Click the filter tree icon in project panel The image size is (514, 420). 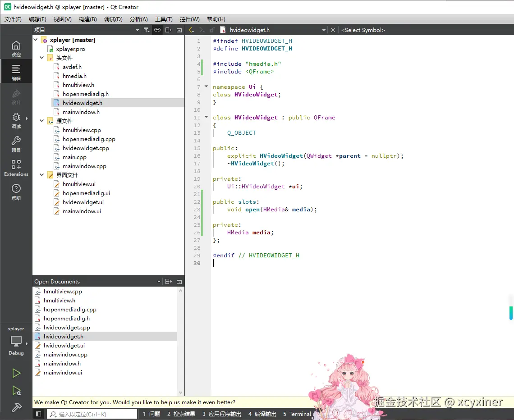coord(146,30)
